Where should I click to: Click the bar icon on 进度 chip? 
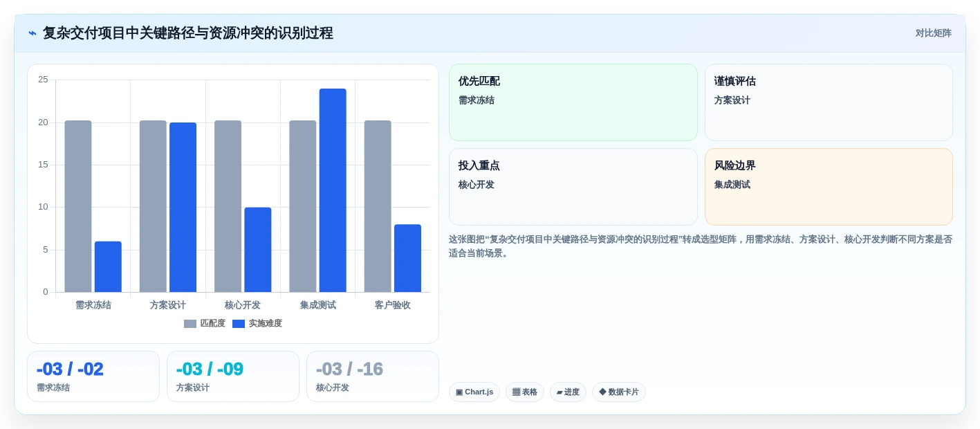[560, 392]
